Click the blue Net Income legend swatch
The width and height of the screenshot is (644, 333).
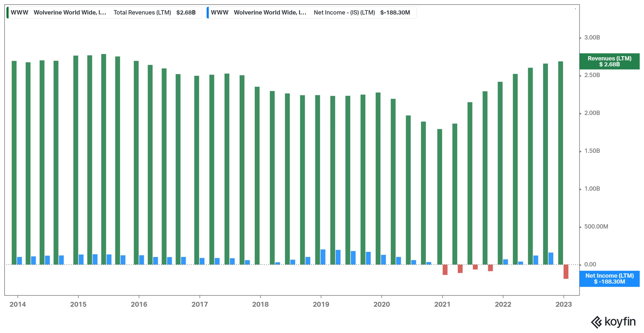click(208, 13)
